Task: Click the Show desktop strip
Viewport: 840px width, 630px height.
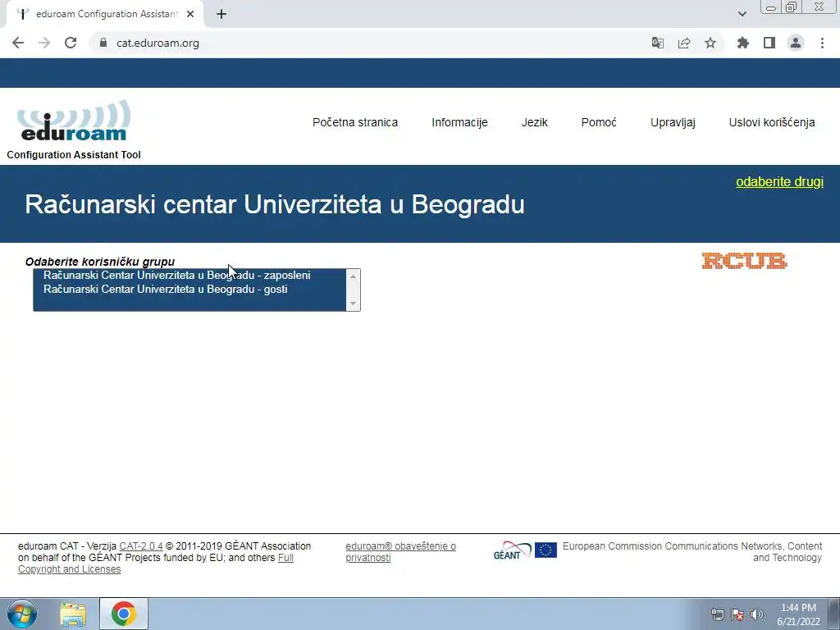Action: [x=833, y=614]
